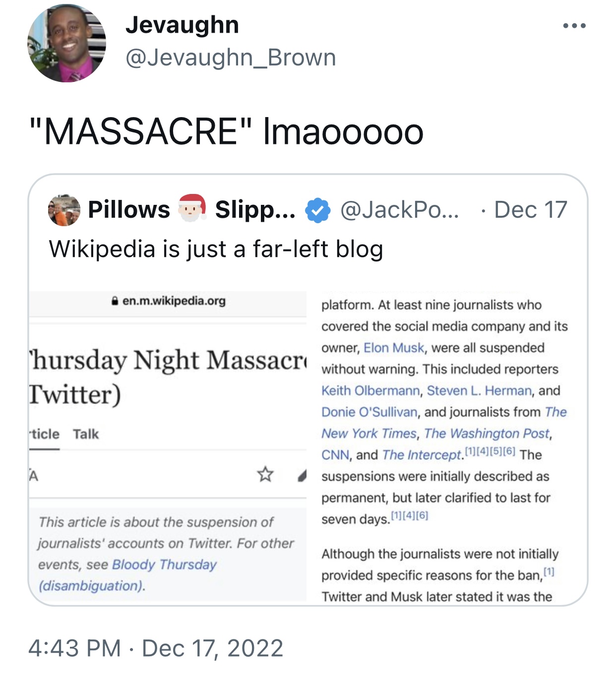
Task: Open the Bloody Thursday disambiguation link
Action: (x=127, y=575)
